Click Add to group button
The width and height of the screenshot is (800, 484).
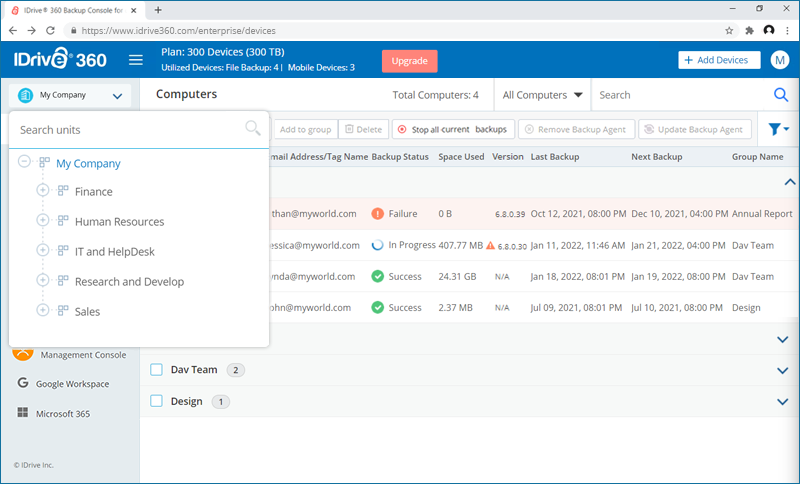point(306,130)
